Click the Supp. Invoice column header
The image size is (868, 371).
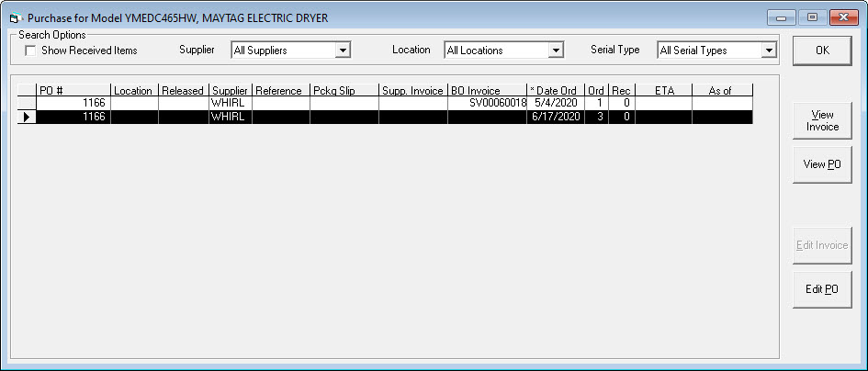pyautogui.click(x=413, y=90)
